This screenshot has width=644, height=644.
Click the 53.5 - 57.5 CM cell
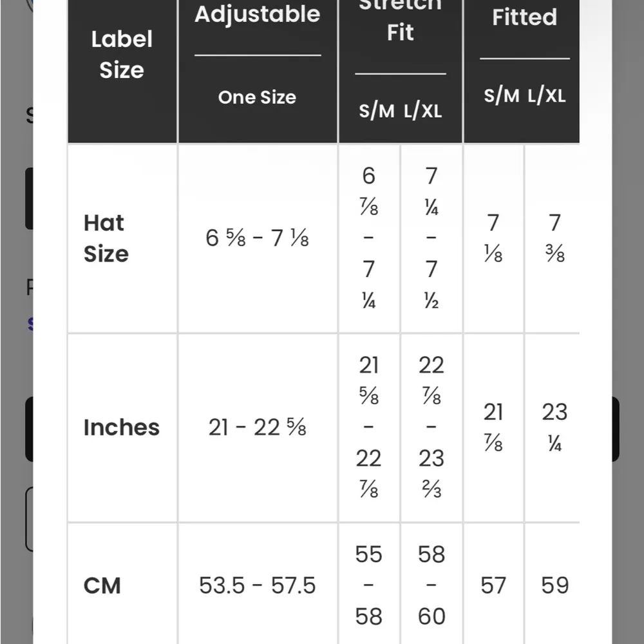[x=258, y=585]
